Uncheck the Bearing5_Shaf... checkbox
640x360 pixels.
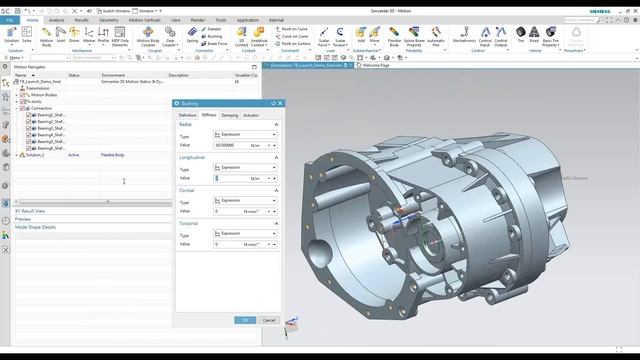(29, 142)
